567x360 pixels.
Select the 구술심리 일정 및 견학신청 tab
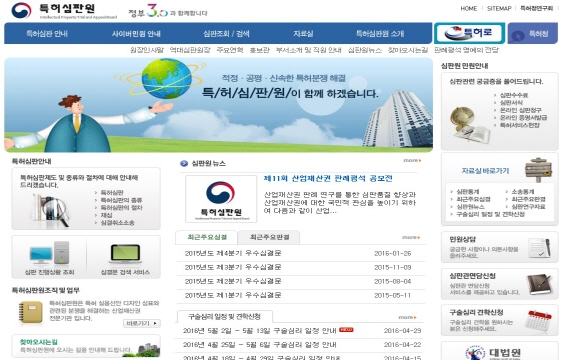[224, 316]
